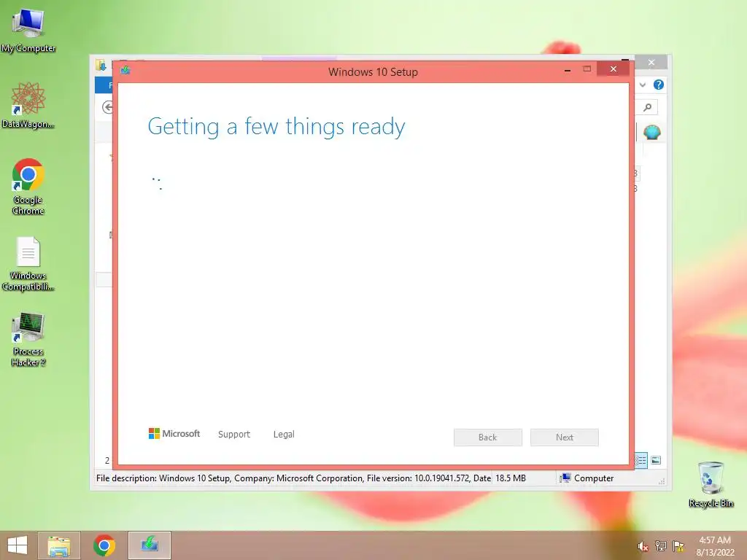Screen dimensions: 747x560
Task: Launch Google Chrome from the desktop
Action: pyautogui.click(x=28, y=187)
